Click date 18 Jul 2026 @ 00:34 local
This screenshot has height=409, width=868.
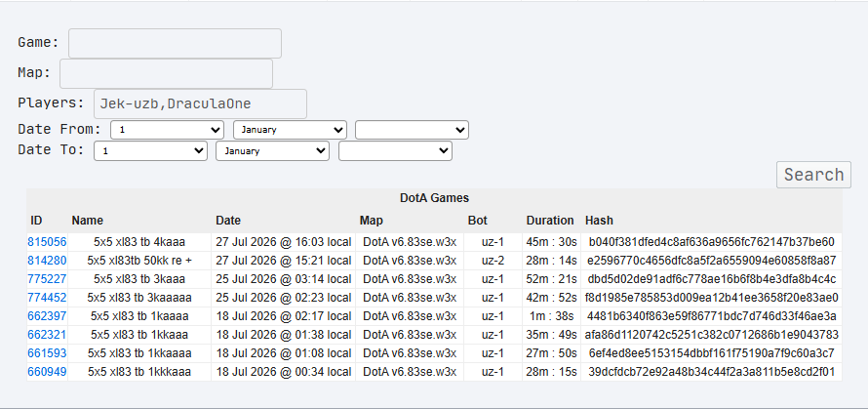284,372
